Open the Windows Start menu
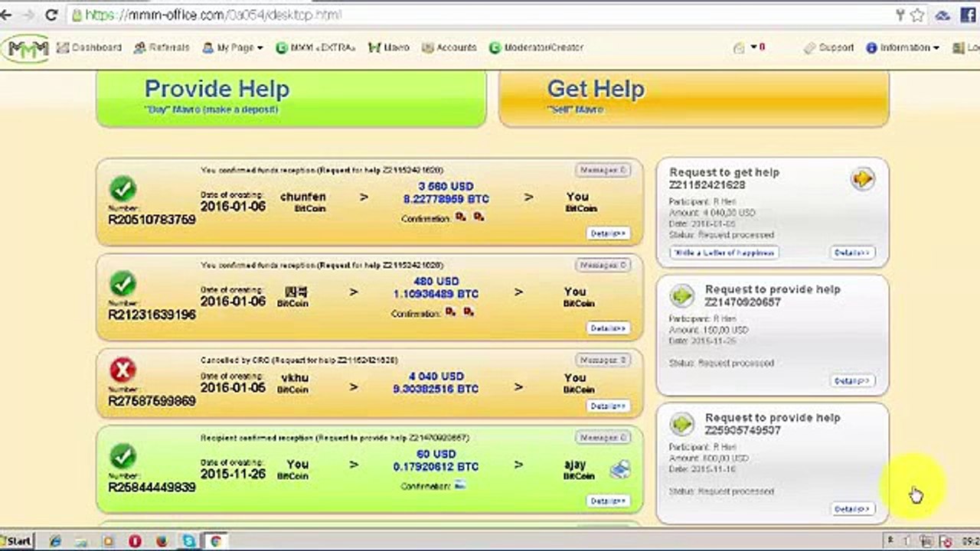The width and height of the screenshot is (980, 551). coord(17,541)
